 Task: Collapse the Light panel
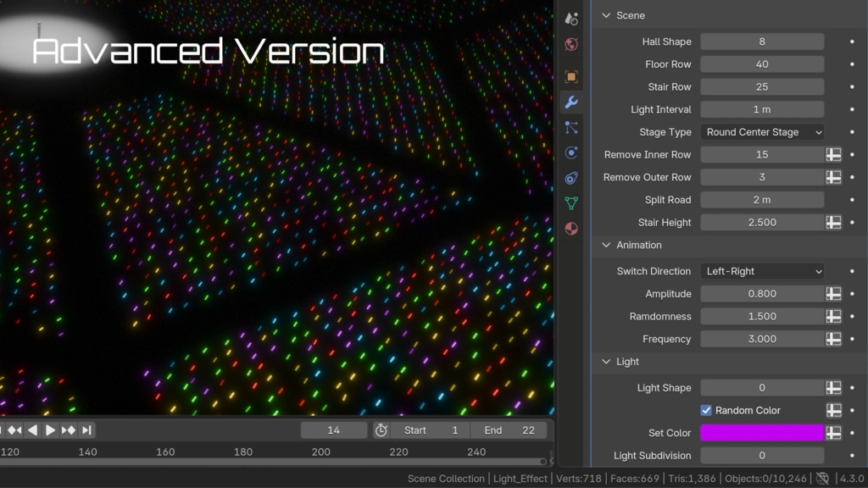pos(606,361)
